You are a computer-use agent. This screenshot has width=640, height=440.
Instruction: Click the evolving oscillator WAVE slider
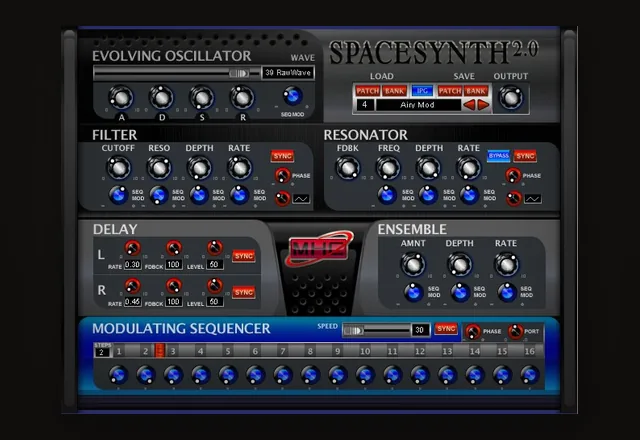click(x=177, y=73)
